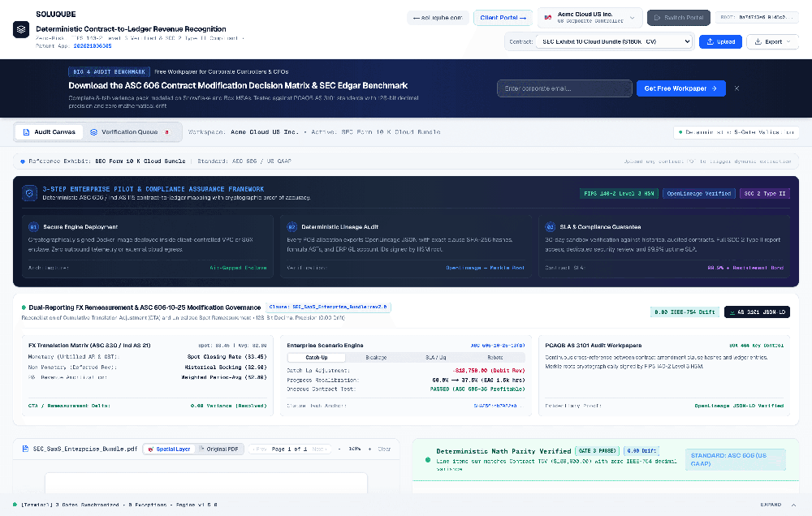Click the Spatial Layer icon in PDF viewer
This screenshot has height=516, width=812.
tap(151, 449)
